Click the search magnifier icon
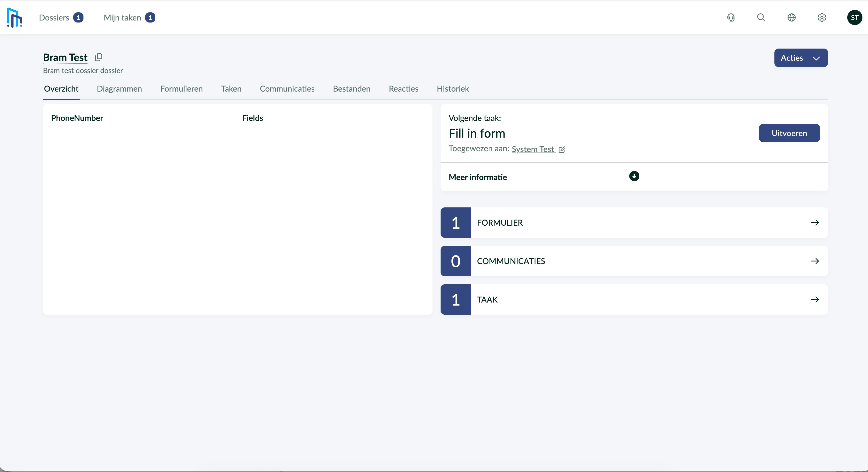This screenshot has width=868, height=472. tap(761, 17)
